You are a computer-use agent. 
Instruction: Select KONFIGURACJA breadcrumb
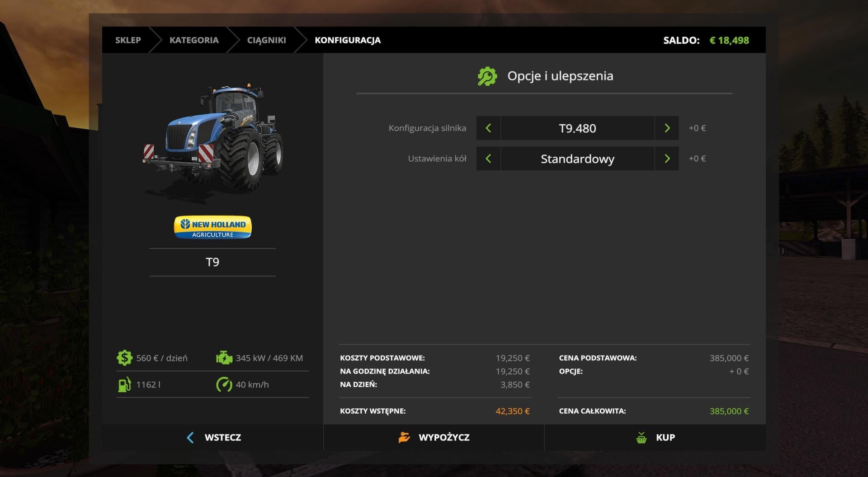348,40
